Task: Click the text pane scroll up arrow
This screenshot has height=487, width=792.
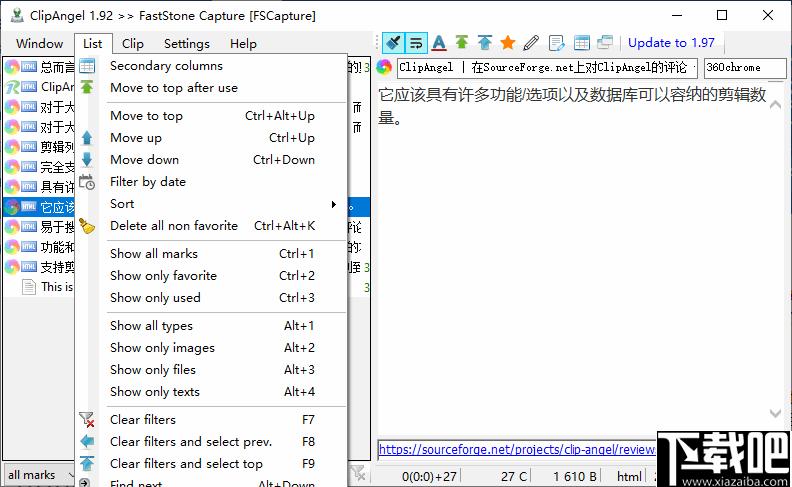Action: [775, 105]
